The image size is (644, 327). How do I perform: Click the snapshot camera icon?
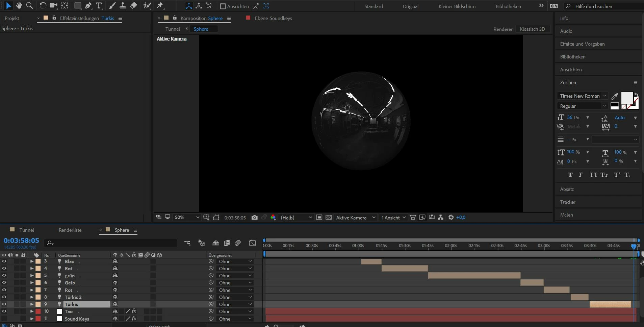click(255, 218)
